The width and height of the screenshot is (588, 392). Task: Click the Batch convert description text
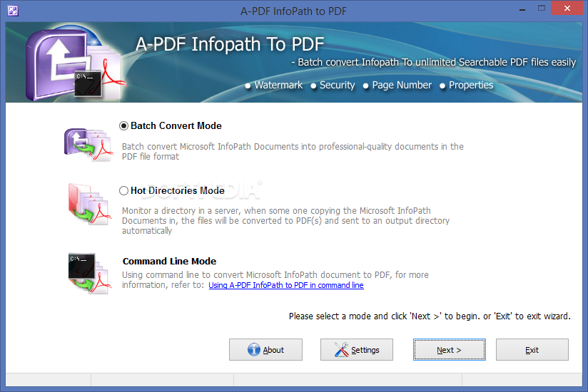point(293,151)
